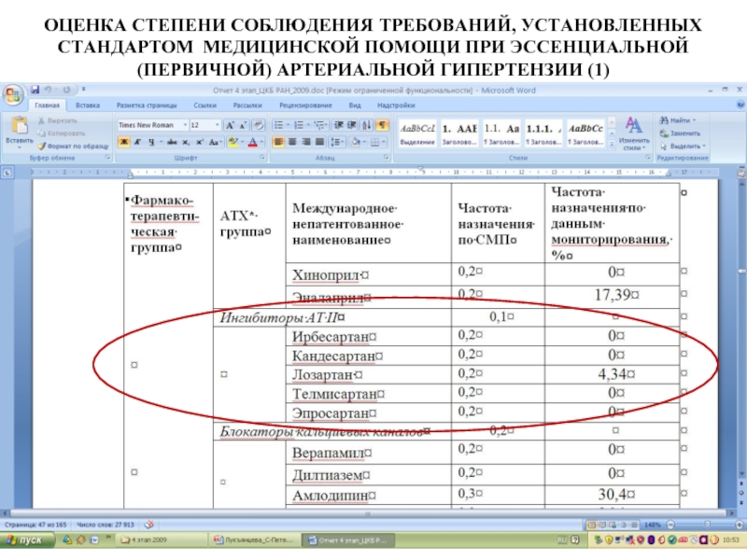The image size is (747, 560).
Task: Toggle Italic formatting button
Action: [137, 142]
